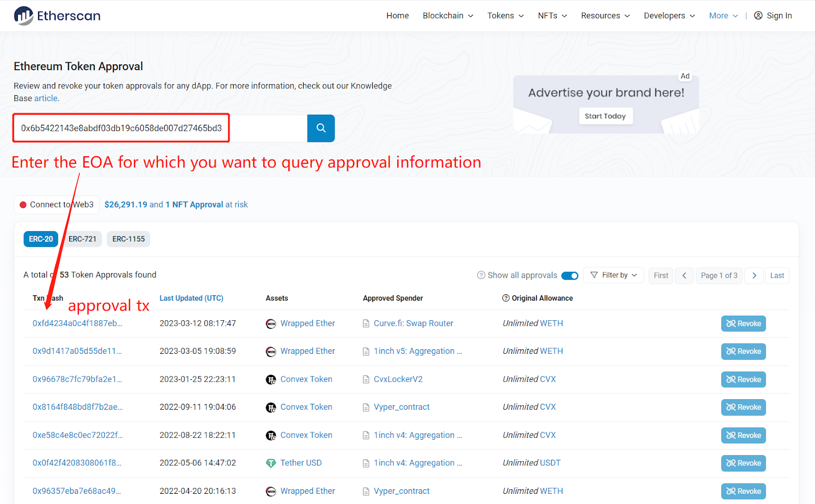Click the Connect to Web3 button
The image size is (815, 504).
[x=57, y=205]
